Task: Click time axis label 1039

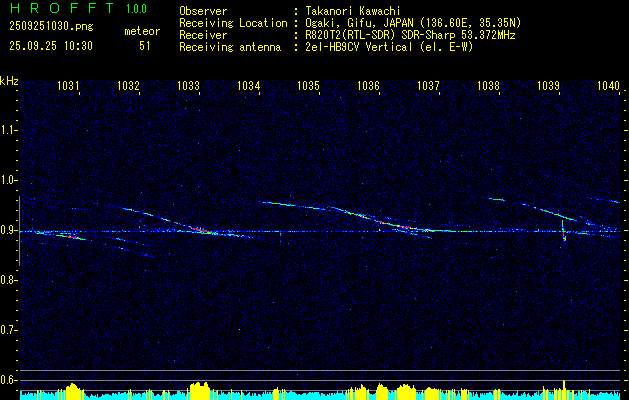Action: coord(548,85)
